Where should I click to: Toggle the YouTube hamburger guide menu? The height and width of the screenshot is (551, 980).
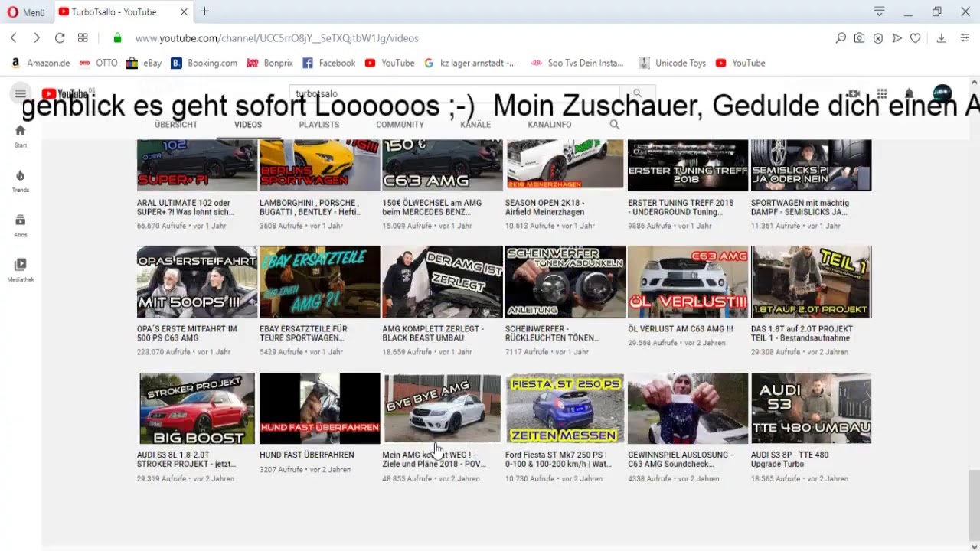(x=21, y=93)
